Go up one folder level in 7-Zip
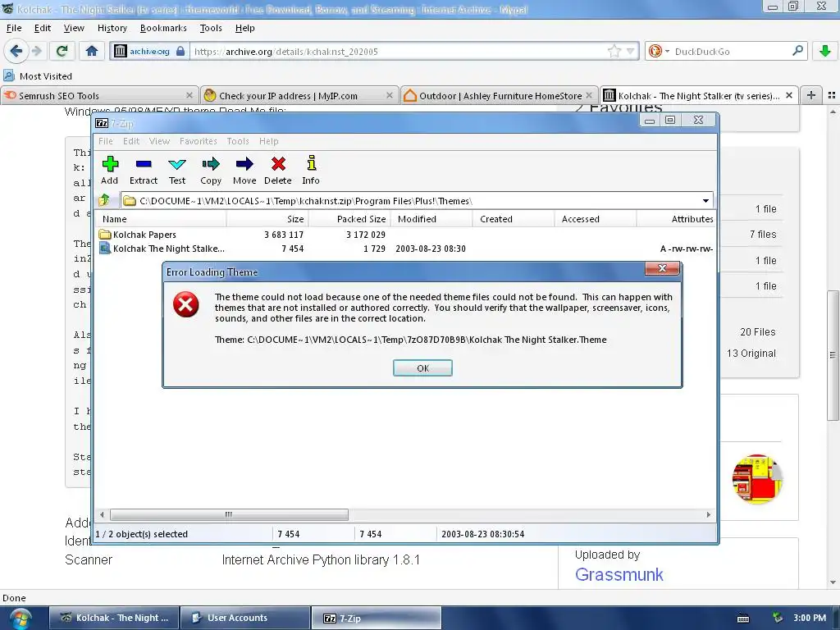Image resolution: width=840 pixels, height=630 pixels. [x=104, y=201]
